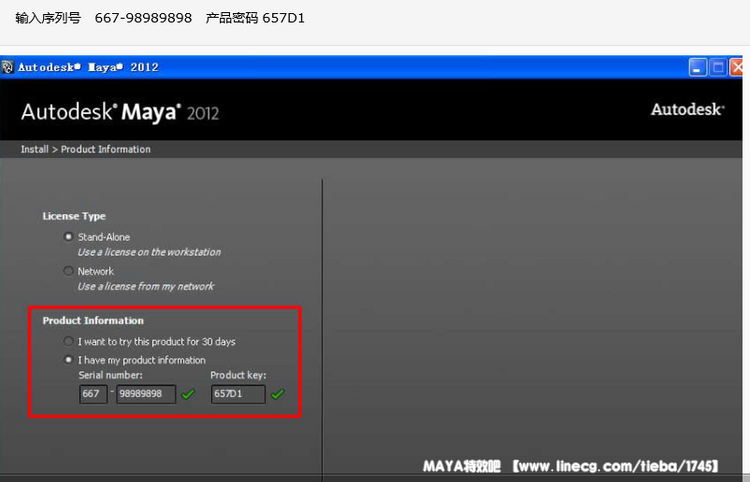Click the Autodesk logo at top right
Image resolution: width=750 pixels, height=482 pixels.
[x=687, y=110]
